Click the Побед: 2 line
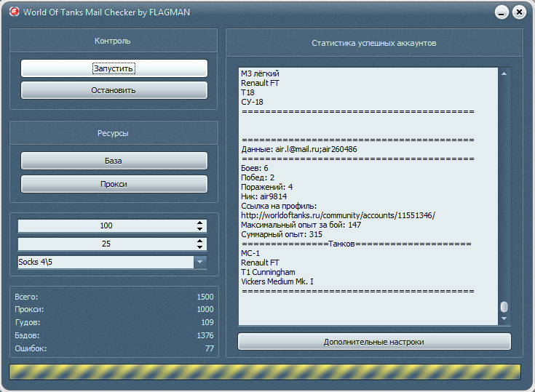 (x=258, y=177)
